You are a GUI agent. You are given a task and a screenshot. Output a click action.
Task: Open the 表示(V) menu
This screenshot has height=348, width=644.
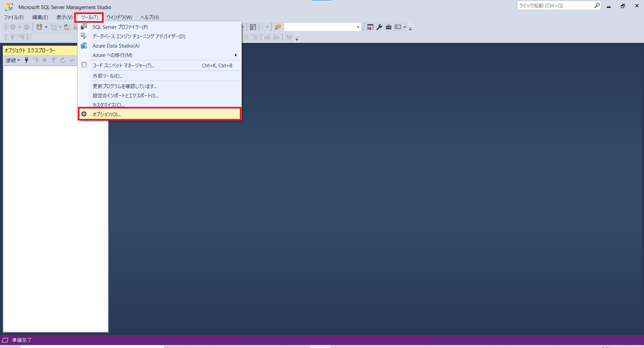coord(64,17)
